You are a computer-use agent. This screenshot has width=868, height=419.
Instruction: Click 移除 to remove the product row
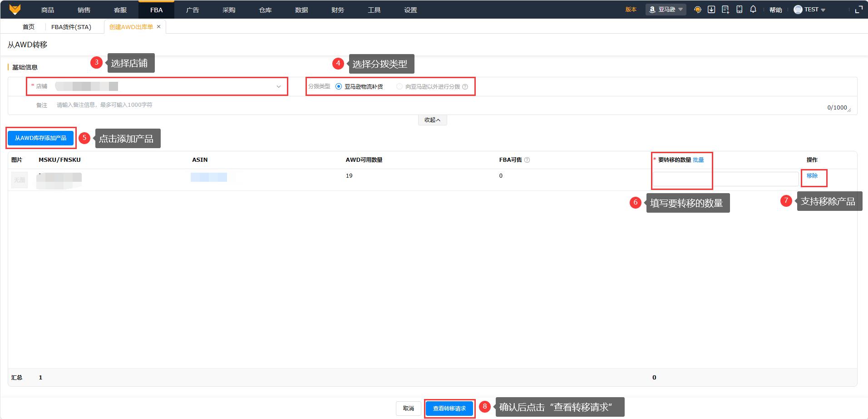click(812, 176)
